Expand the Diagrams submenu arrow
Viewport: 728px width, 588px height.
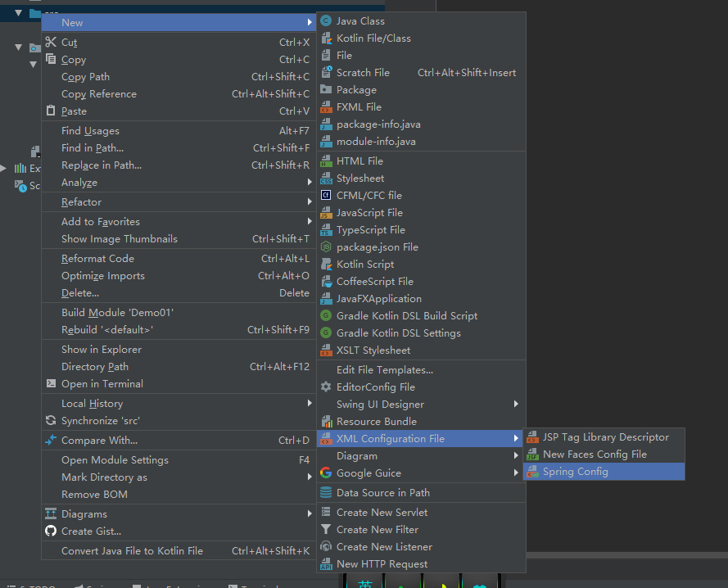click(x=310, y=513)
